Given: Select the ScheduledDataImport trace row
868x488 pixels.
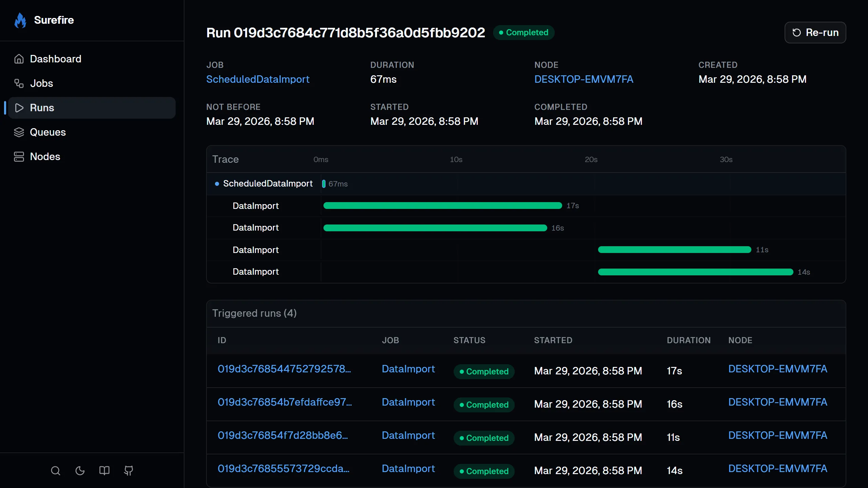Looking at the screenshot, I should [x=268, y=183].
